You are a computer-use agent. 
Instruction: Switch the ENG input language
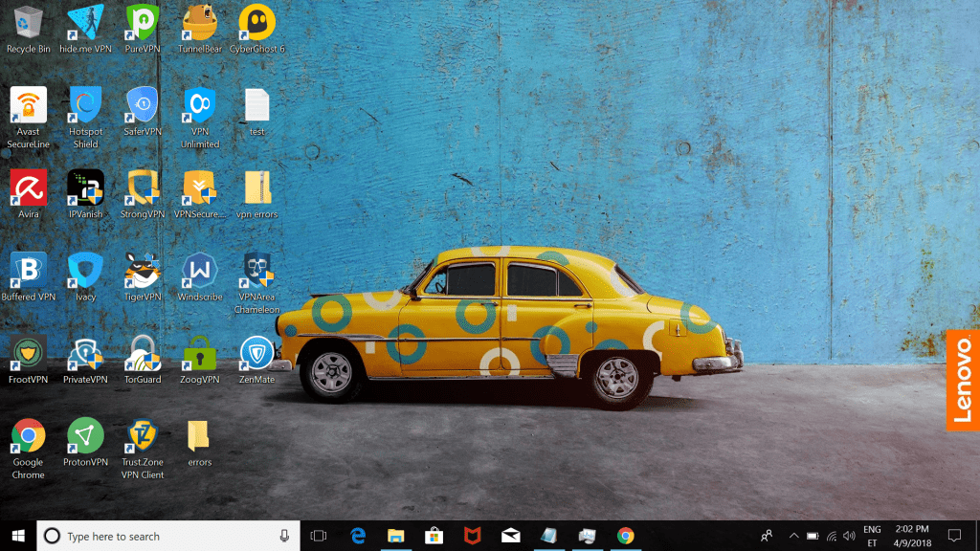[872, 536]
